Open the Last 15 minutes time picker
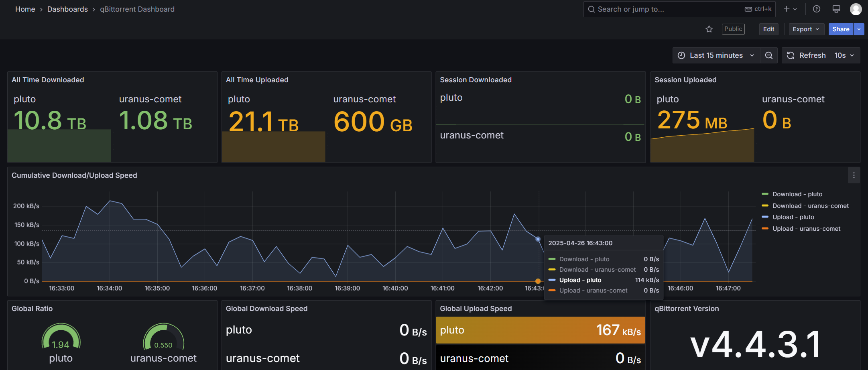 coord(716,55)
